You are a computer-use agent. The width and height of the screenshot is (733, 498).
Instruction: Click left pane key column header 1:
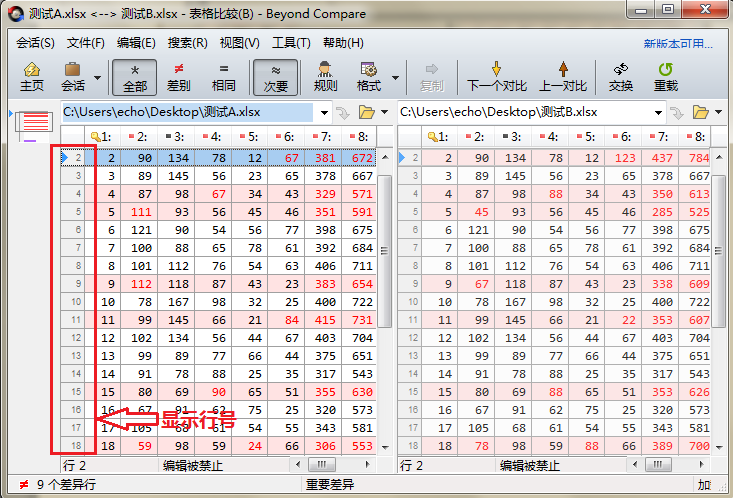(102, 137)
